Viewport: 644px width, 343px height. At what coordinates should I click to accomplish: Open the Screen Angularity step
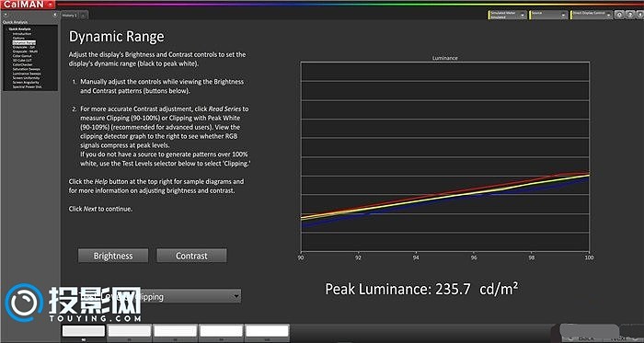click(26, 83)
